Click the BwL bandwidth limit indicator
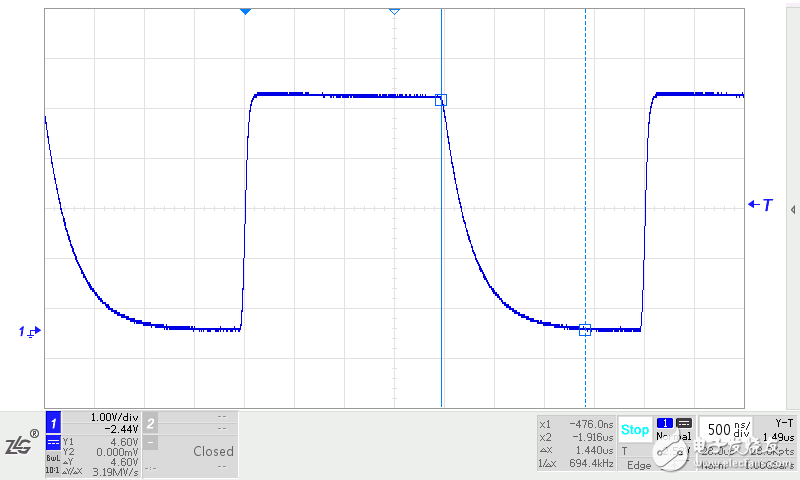 coord(53,457)
